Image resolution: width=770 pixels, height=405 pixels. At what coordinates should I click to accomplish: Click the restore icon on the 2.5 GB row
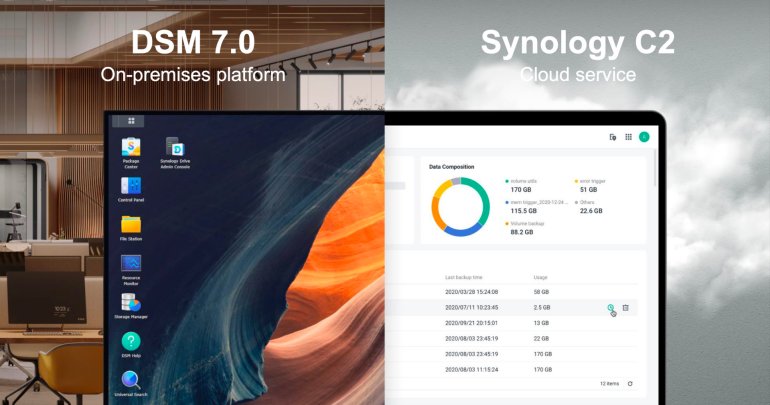pos(610,308)
